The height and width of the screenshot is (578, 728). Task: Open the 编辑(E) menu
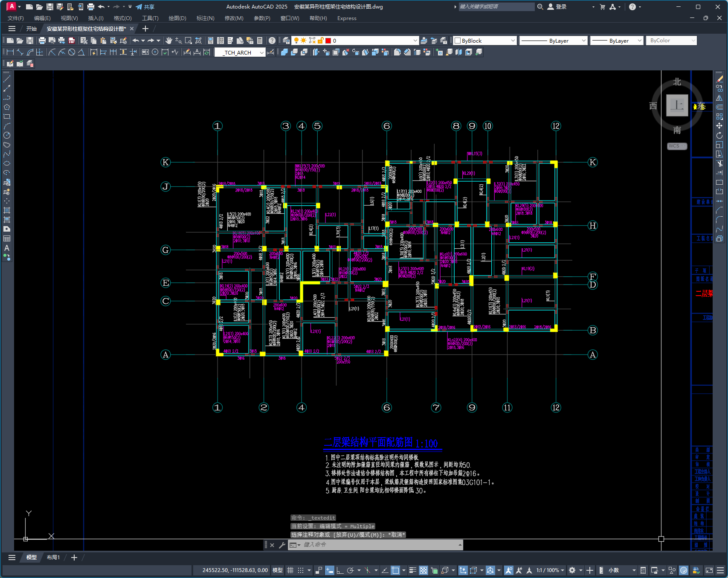[42, 18]
